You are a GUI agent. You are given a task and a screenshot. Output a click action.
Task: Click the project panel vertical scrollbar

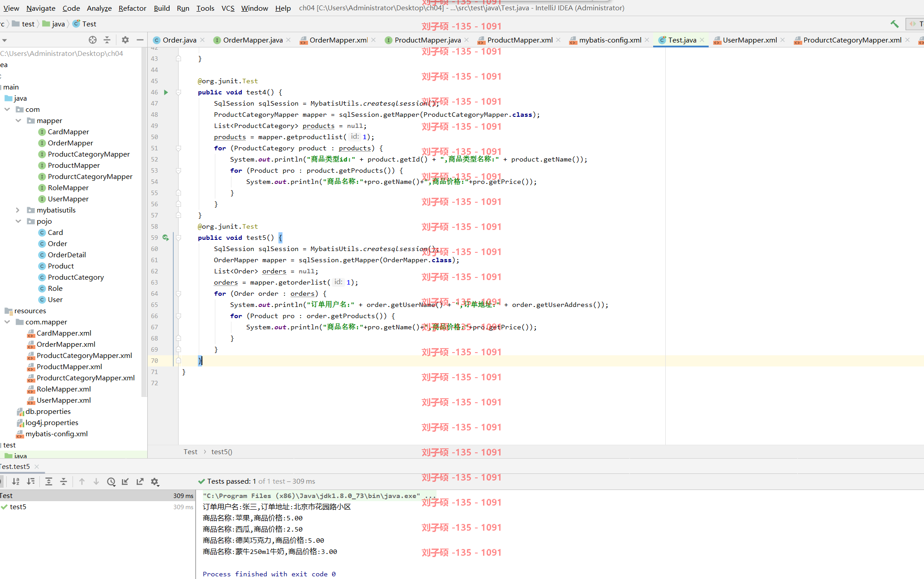click(144, 221)
